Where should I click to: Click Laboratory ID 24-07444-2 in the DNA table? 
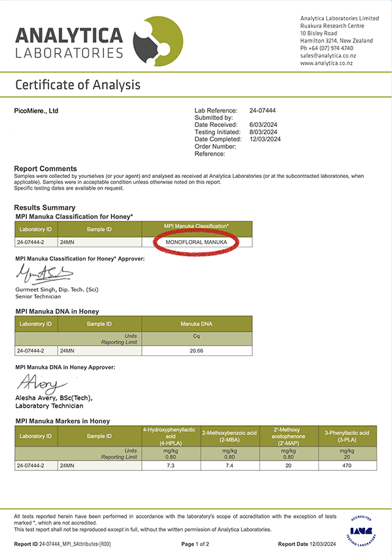click(36, 351)
